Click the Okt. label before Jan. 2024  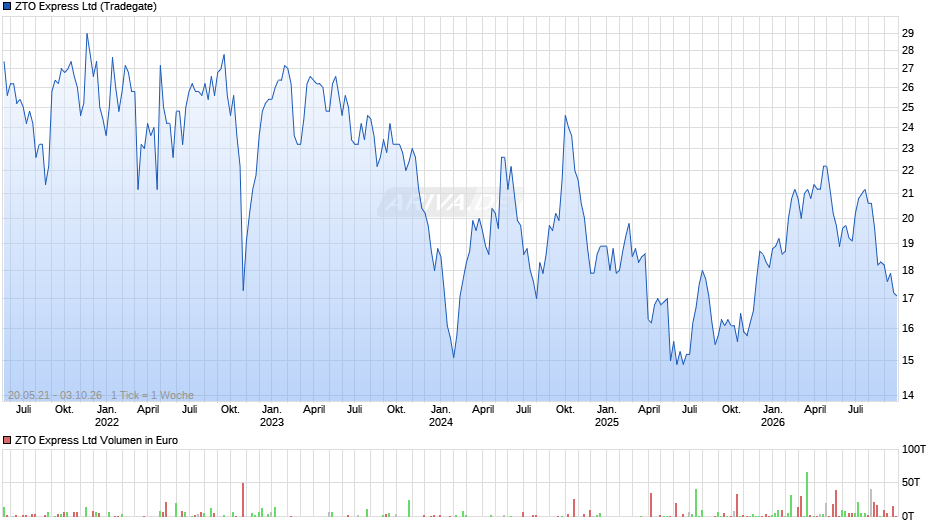(396, 409)
